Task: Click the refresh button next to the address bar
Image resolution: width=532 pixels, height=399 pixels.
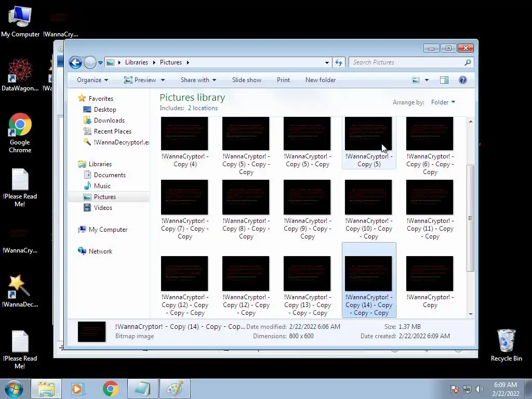Action: click(x=339, y=62)
